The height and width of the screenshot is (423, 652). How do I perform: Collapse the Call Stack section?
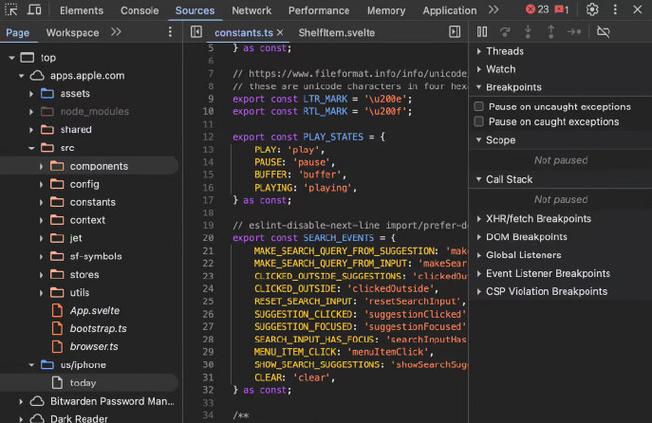(479, 179)
